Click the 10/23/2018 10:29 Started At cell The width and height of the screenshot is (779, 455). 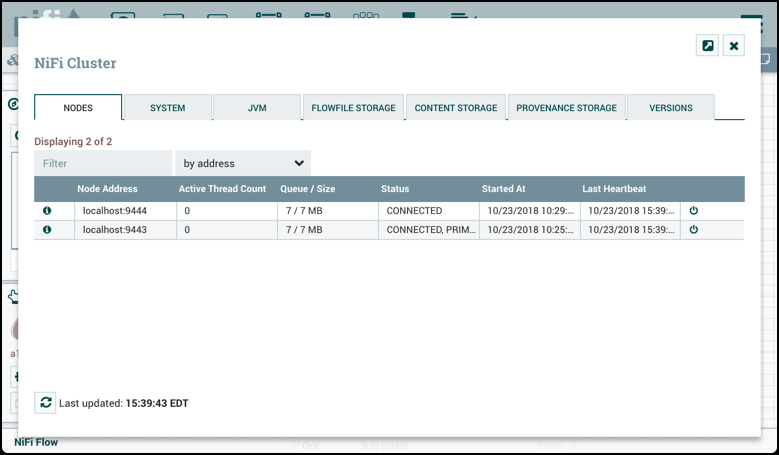[530, 211]
